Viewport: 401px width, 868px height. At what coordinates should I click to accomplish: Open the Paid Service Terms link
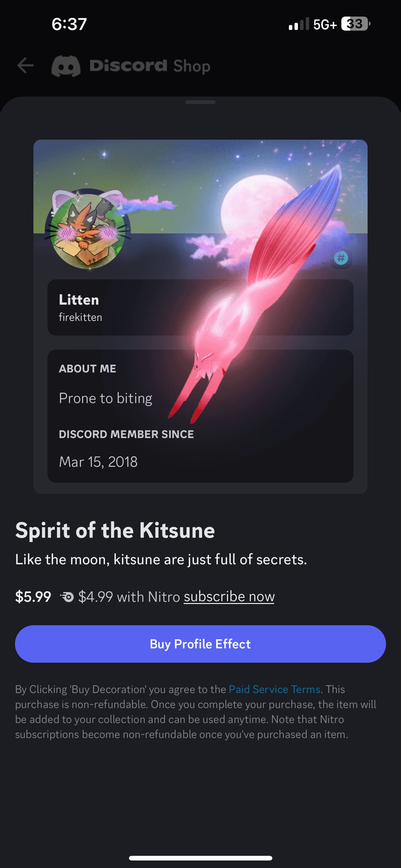coord(275,689)
